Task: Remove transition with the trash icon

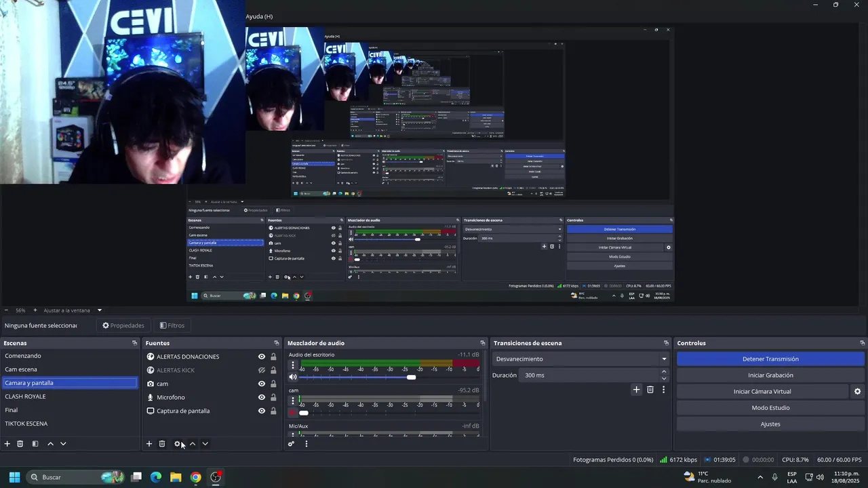Action: coord(650,390)
